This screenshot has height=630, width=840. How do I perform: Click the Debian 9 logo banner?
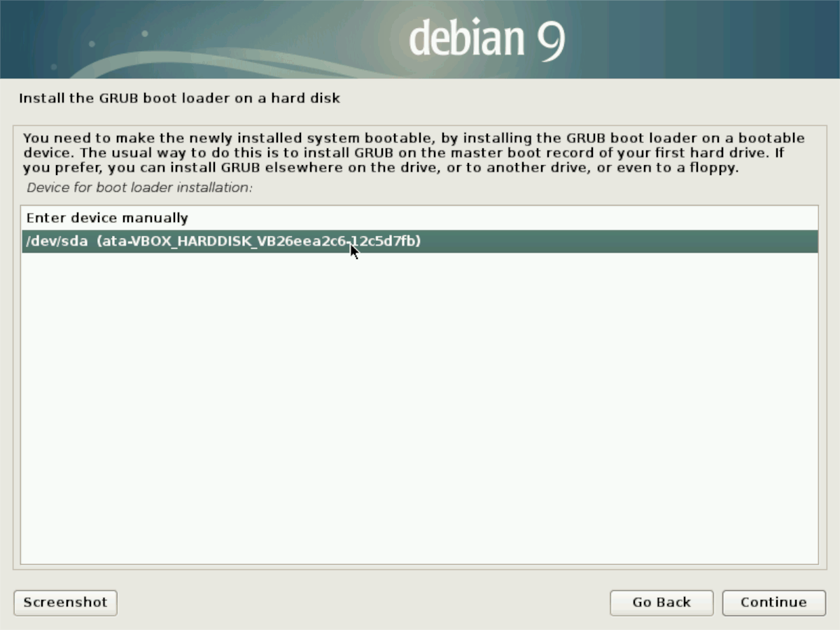[x=486, y=38]
